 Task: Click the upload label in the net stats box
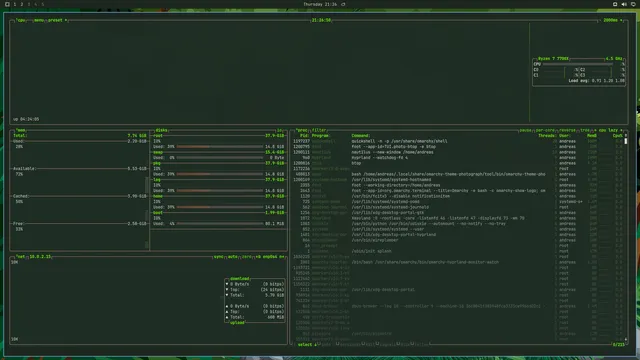pyautogui.click(x=237, y=323)
